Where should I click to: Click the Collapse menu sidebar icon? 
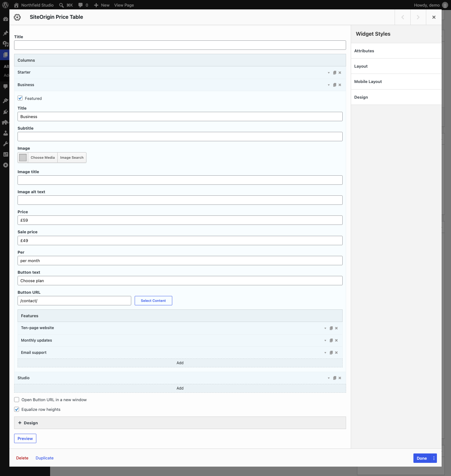click(5, 165)
